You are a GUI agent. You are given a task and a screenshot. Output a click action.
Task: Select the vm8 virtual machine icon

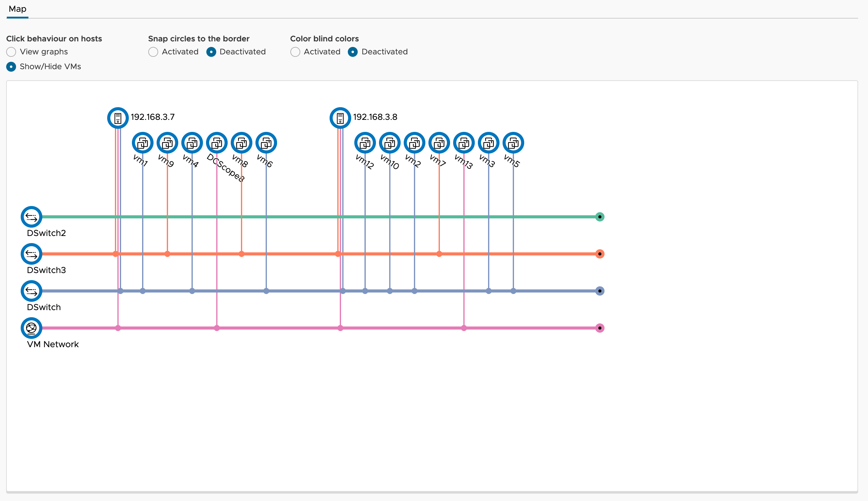tap(242, 143)
